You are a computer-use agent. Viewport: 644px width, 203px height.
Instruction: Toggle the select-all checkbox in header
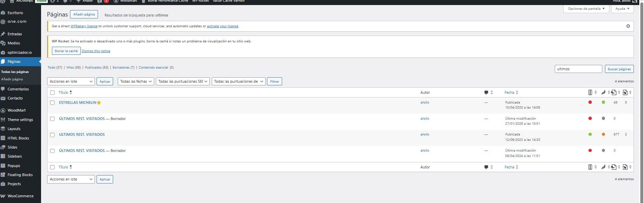pos(52,92)
